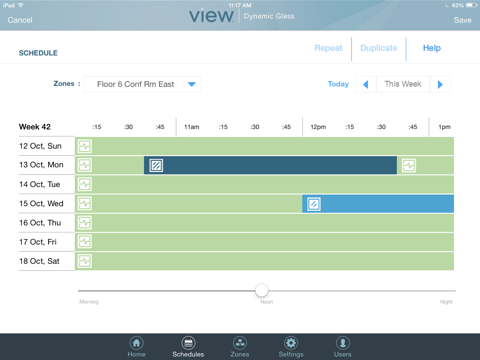Click the first intelligence icon on 13 Oct, Mon row
The width and height of the screenshot is (480, 360).
(85, 165)
